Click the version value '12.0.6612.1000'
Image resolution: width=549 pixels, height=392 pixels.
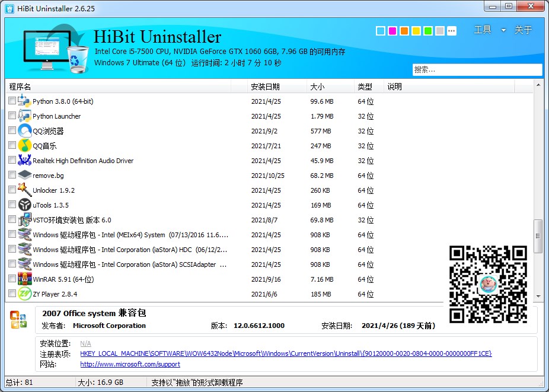coord(259,326)
